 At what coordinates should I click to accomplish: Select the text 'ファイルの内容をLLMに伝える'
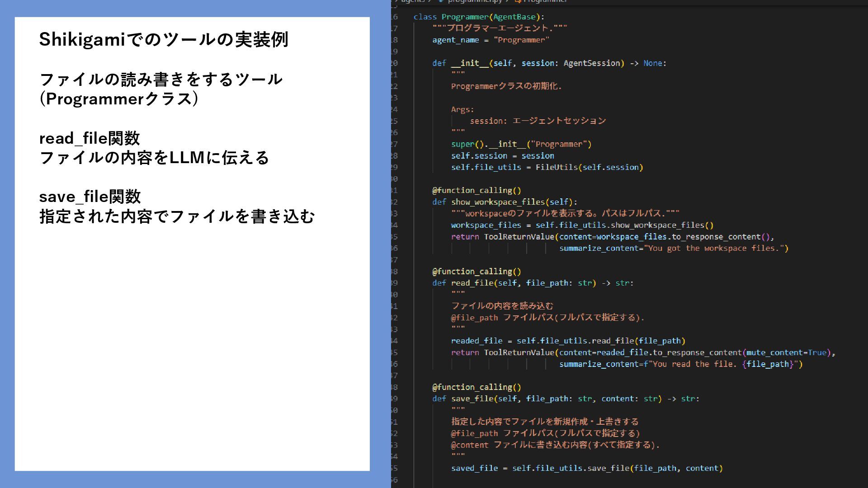[154, 158]
